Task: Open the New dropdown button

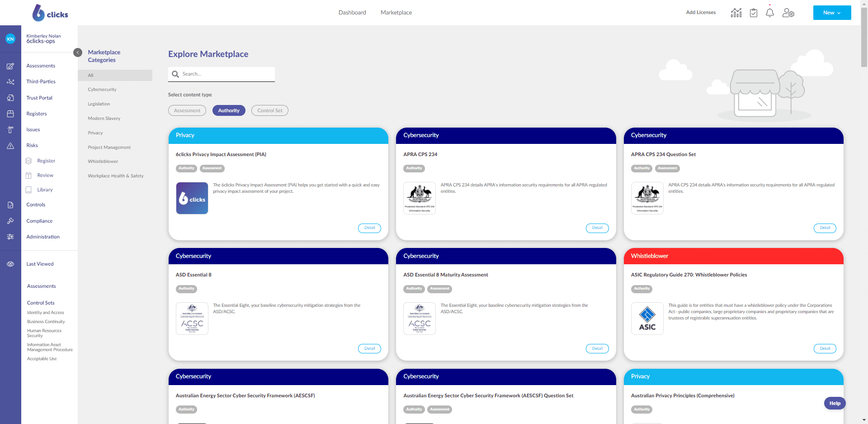Action: tap(832, 13)
